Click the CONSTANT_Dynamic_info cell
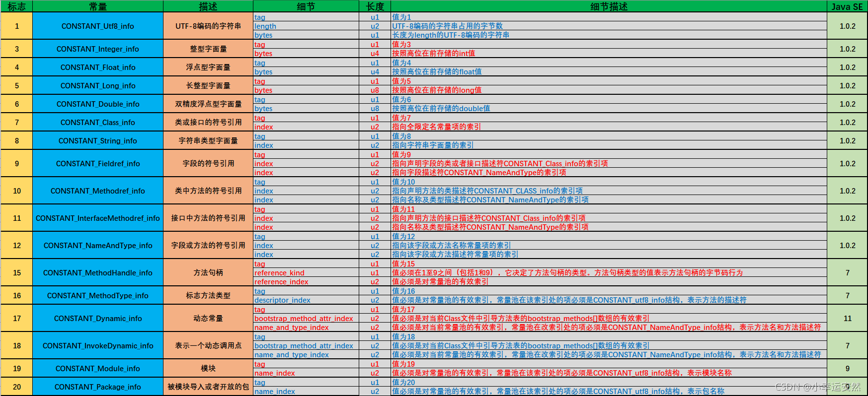This screenshot has height=396, width=868. [98, 318]
